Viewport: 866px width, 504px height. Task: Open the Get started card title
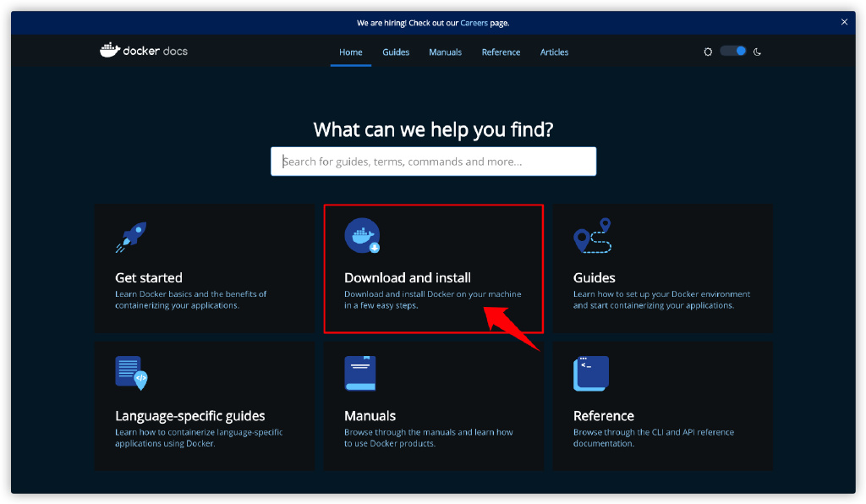pyautogui.click(x=149, y=277)
